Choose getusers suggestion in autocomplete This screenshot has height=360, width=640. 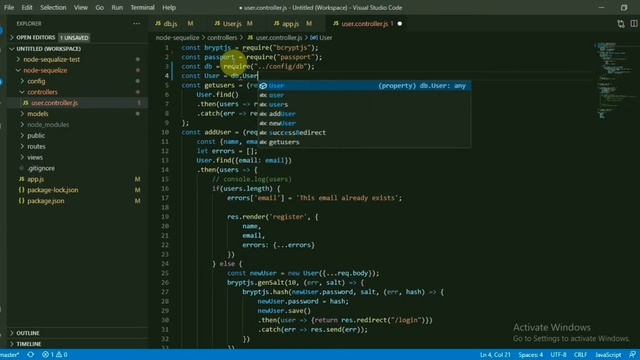tap(364, 142)
